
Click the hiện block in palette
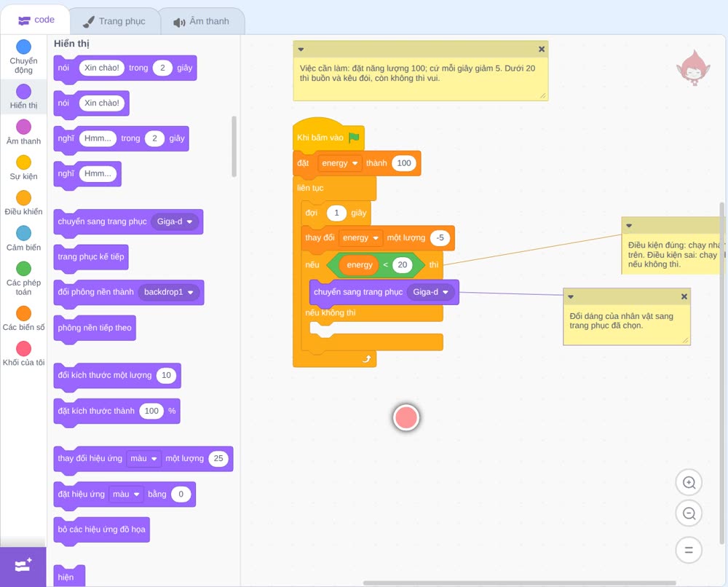(x=69, y=576)
